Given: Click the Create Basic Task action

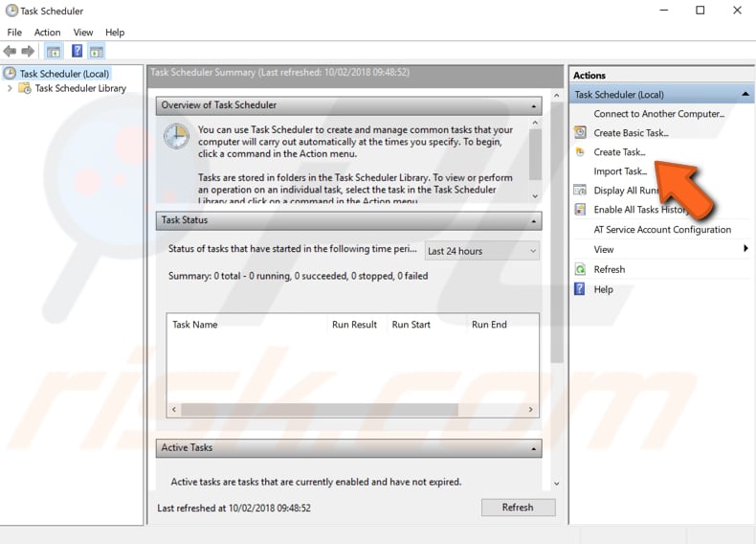Looking at the screenshot, I should (x=631, y=133).
